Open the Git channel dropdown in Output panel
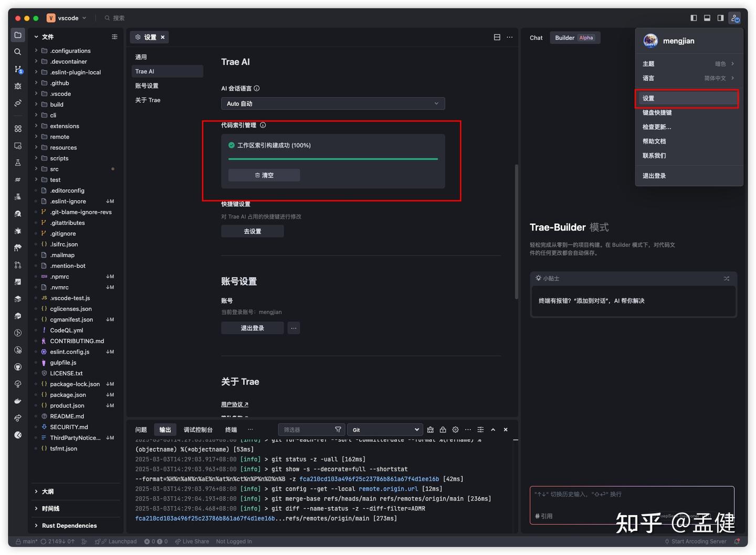Screen dimensions: 756x555 (x=385, y=429)
